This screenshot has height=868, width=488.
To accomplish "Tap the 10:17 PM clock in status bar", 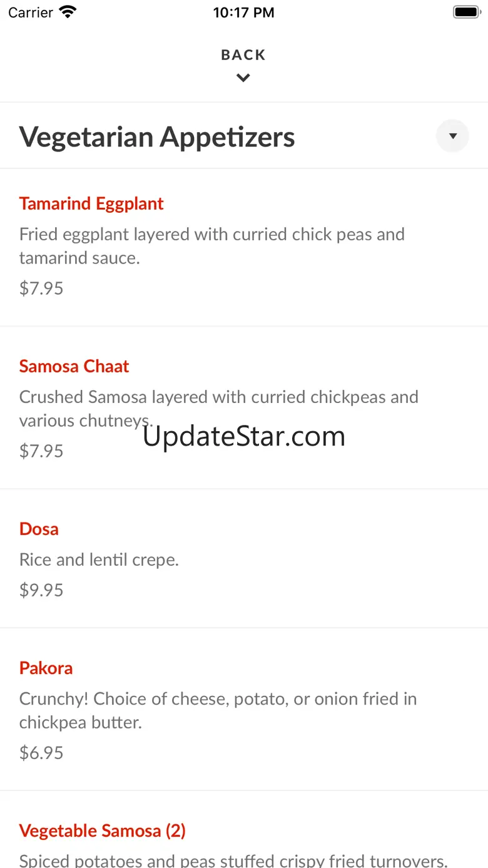I will tap(243, 12).
